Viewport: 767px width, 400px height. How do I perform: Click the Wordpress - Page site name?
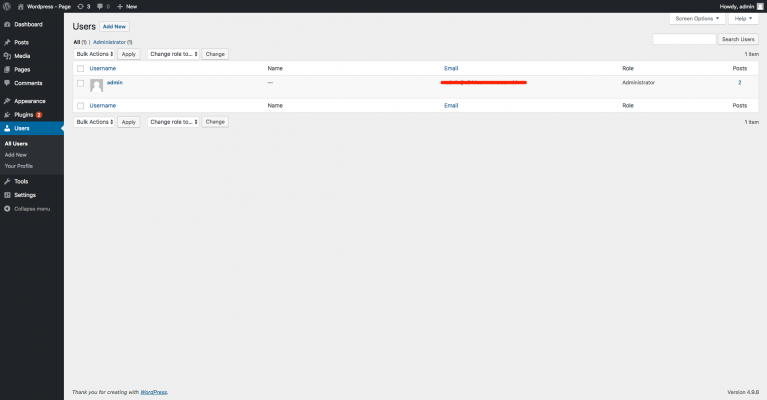(49, 6)
